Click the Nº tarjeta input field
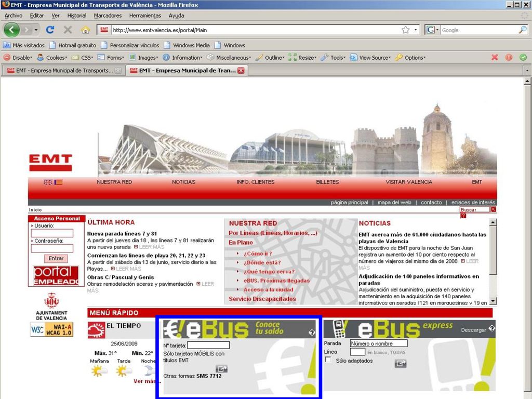 [208, 345]
